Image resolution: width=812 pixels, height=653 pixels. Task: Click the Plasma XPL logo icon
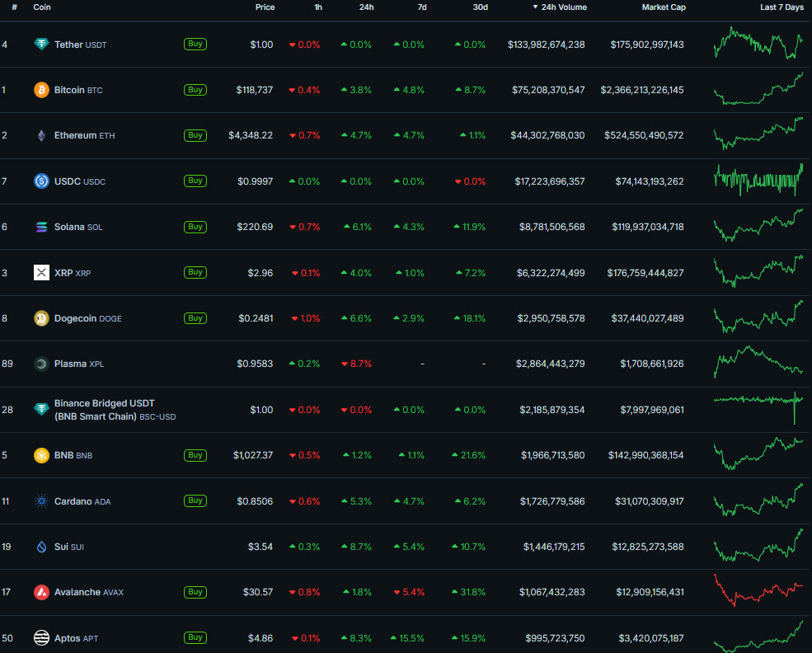pyautogui.click(x=41, y=364)
